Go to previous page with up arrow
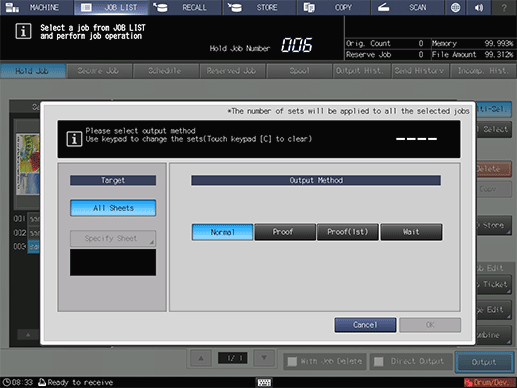Image resolution: width=517 pixels, height=388 pixels. 201,358
